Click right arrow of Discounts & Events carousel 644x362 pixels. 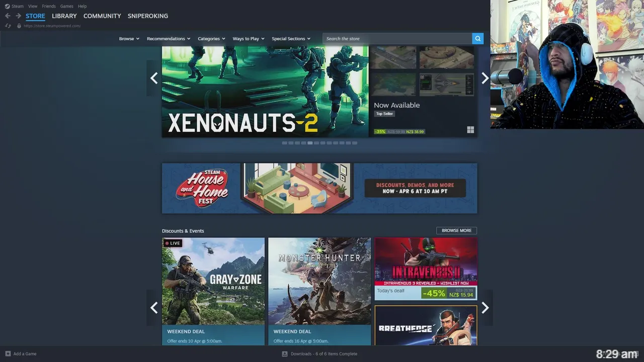click(485, 307)
